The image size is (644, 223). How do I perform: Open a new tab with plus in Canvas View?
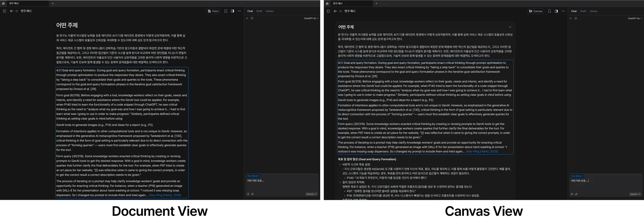coord(376,3)
